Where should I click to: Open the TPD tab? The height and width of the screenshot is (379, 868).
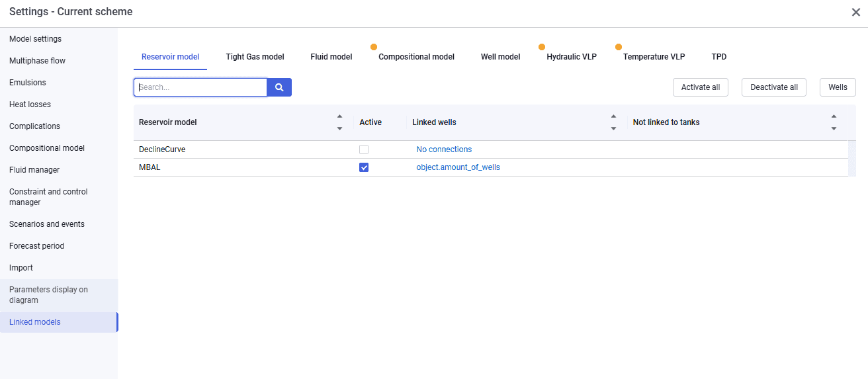coord(719,57)
